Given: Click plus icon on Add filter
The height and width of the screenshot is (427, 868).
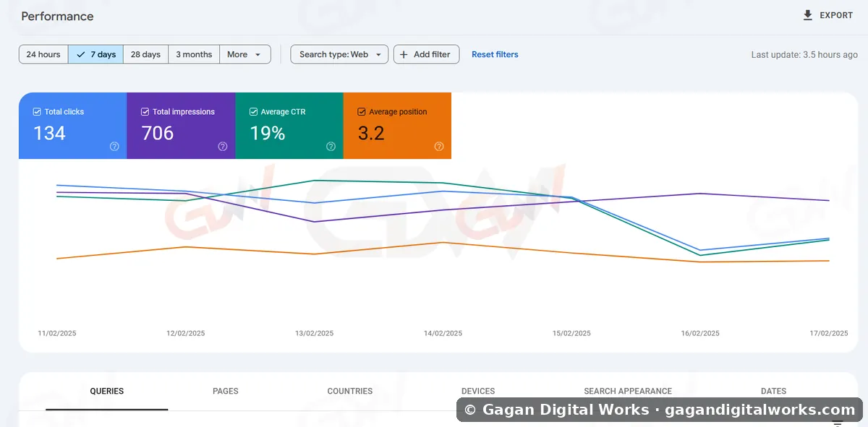Looking at the screenshot, I should coord(404,54).
